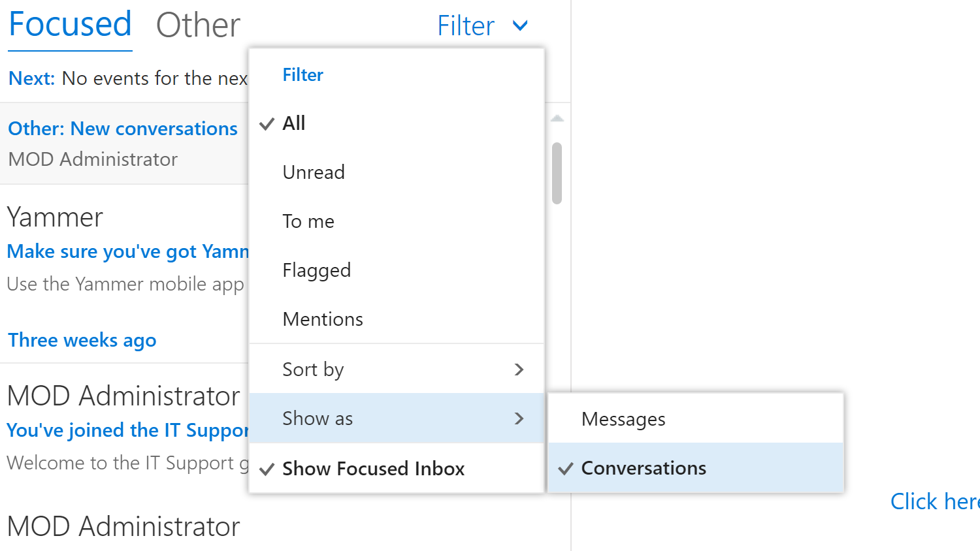Choose the To me filter
Viewport: 980px width, 551px height.
point(397,221)
